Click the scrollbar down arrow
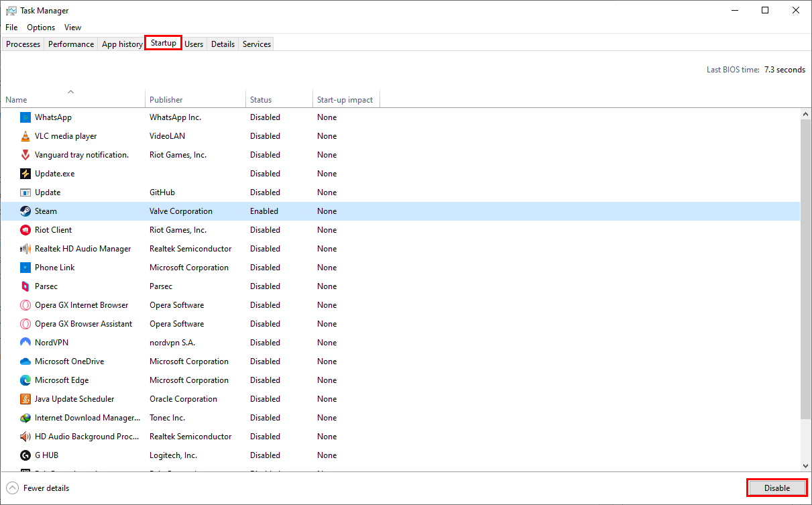 pos(806,465)
